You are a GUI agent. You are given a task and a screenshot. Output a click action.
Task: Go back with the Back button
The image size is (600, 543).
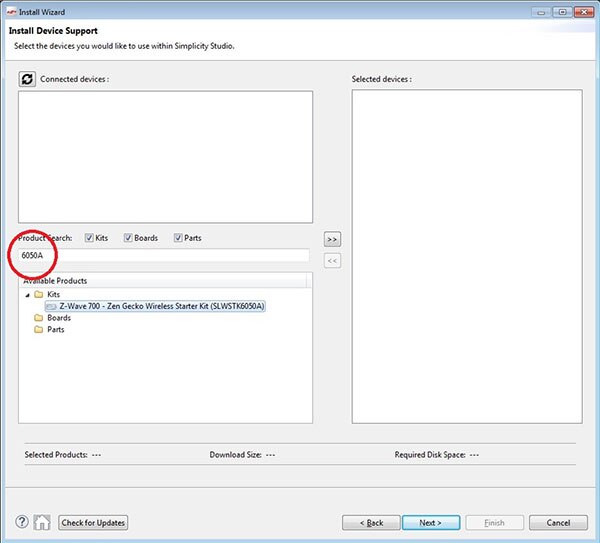[371, 522]
